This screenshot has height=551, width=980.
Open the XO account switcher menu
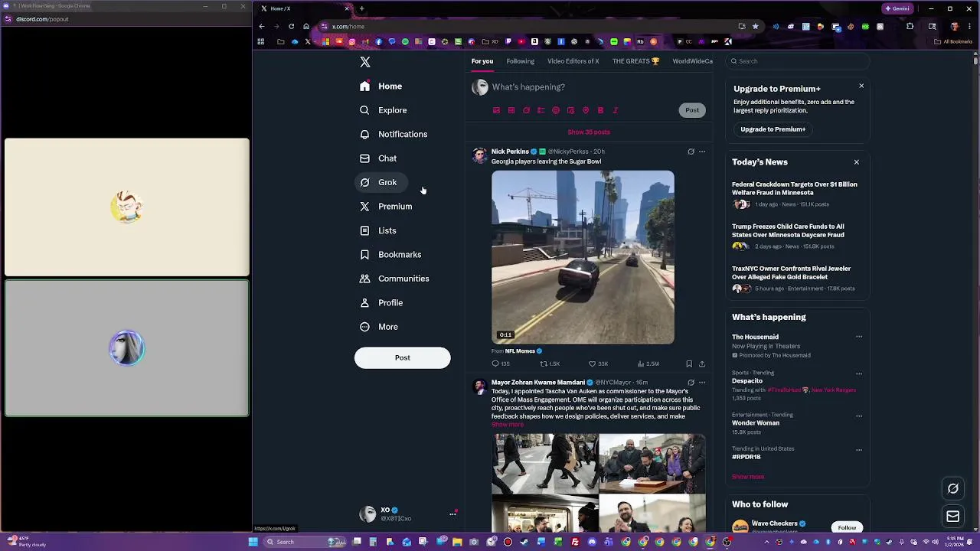pos(407,514)
